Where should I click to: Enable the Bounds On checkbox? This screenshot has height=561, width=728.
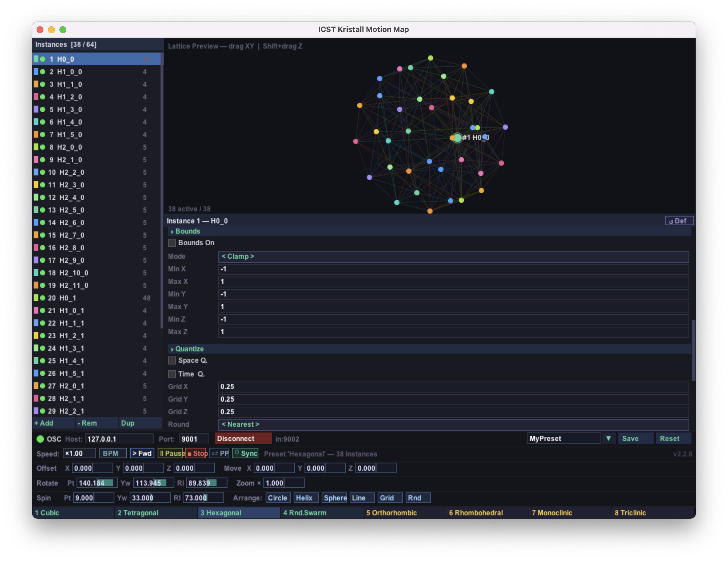(x=172, y=243)
